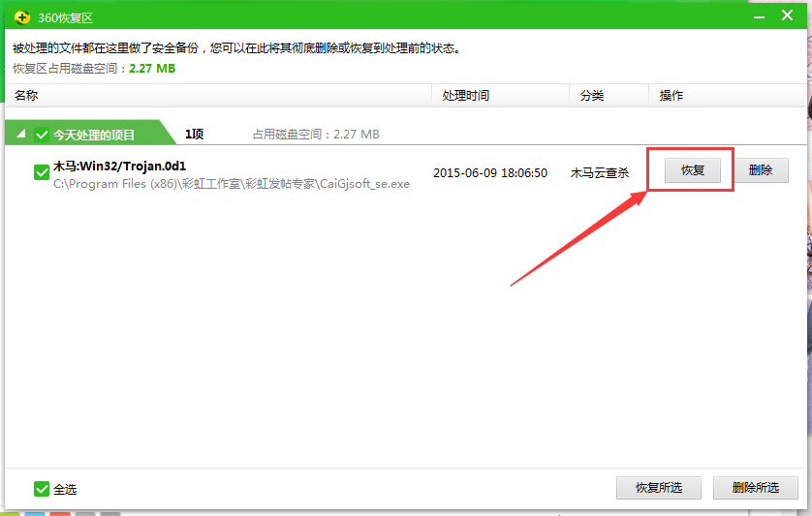The height and width of the screenshot is (516, 812).
Task: Minimize the 360恢复区 window
Action: [x=759, y=17]
